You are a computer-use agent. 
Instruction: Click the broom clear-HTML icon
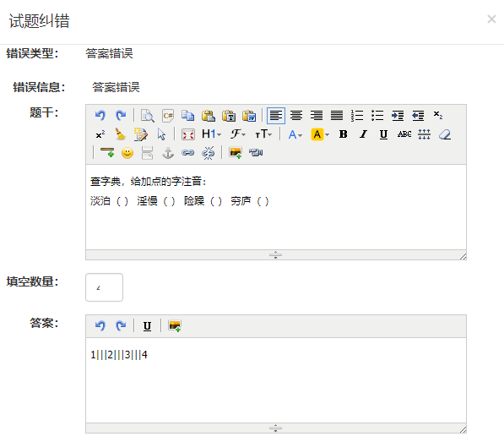click(121, 134)
